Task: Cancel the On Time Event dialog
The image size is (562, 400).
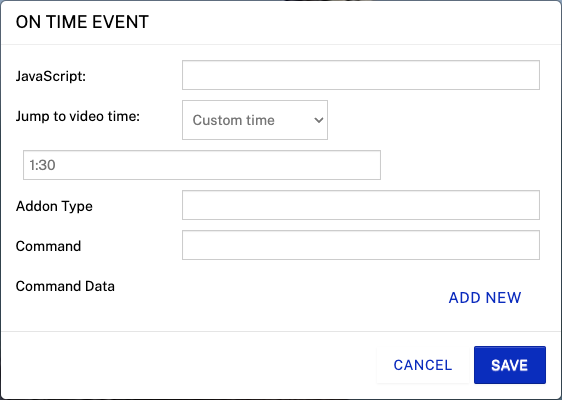Action: (x=423, y=365)
